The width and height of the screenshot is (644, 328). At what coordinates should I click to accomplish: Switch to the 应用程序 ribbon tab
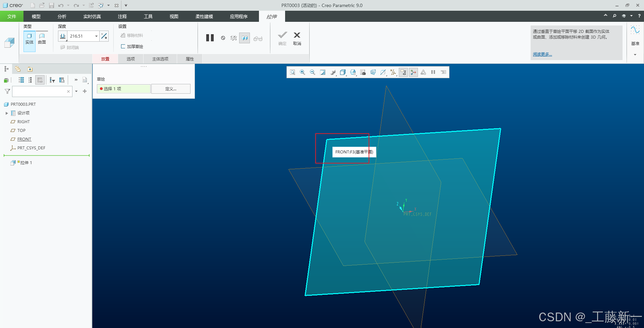239,16
